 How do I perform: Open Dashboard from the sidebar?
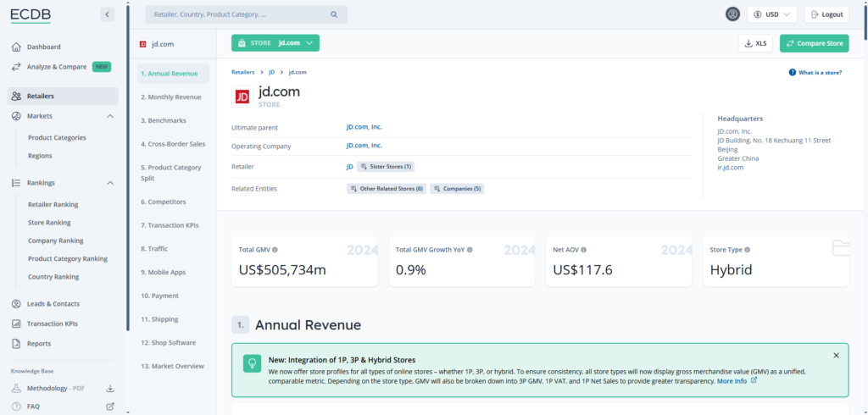tap(43, 47)
